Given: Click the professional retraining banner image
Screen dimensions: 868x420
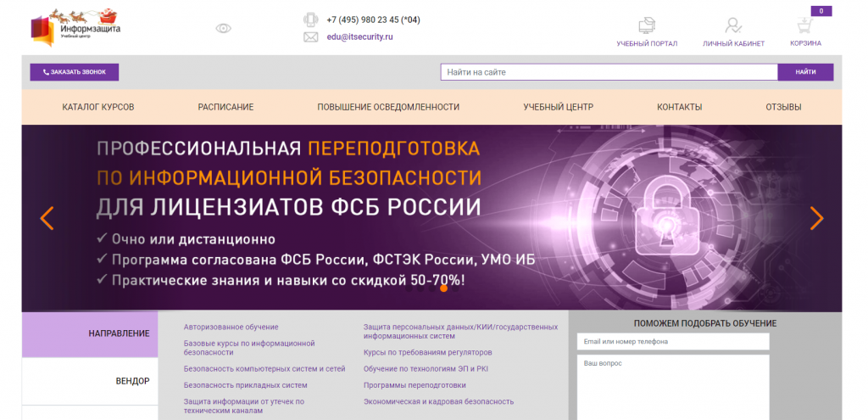Looking at the screenshot, I should point(431,217).
